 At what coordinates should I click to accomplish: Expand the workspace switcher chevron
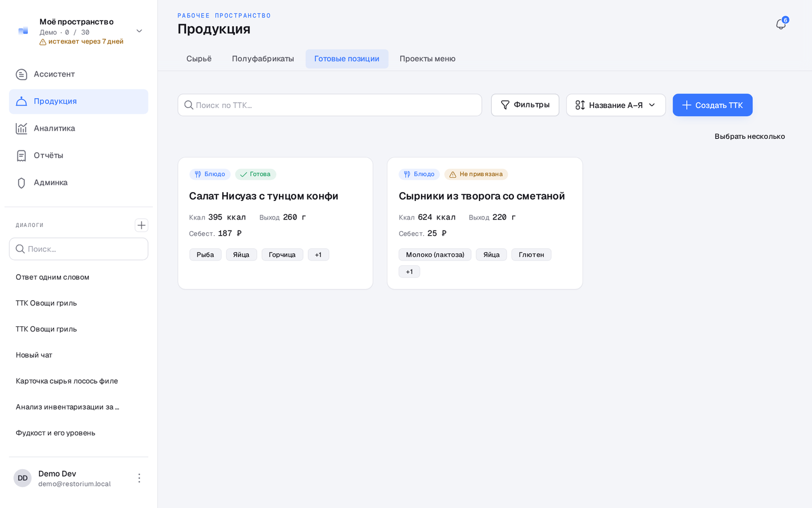tap(139, 31)
